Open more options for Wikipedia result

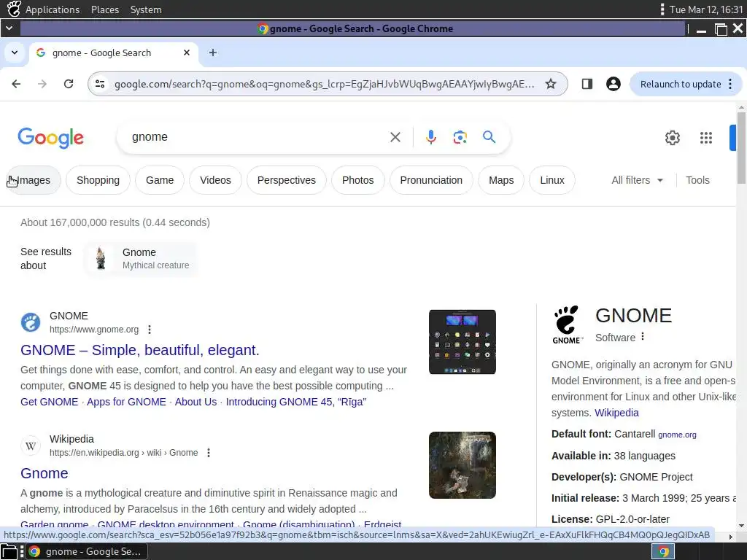tap(209, 453)
